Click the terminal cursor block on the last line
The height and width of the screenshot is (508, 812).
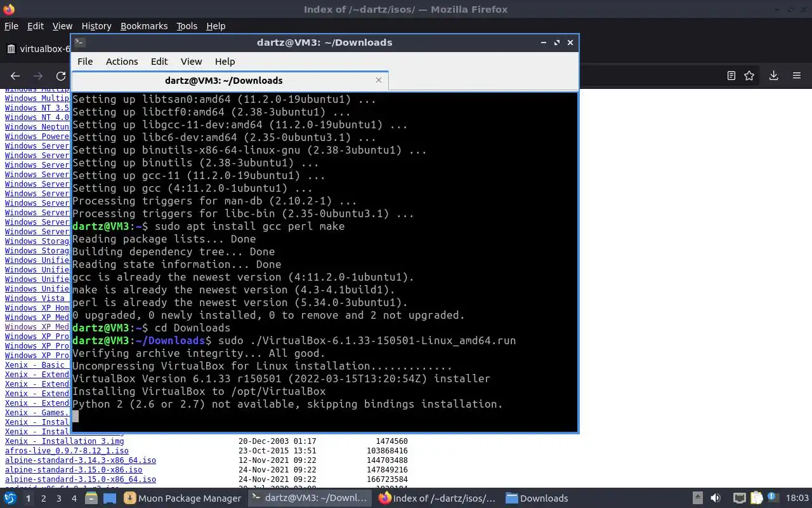tap(75, 417)
